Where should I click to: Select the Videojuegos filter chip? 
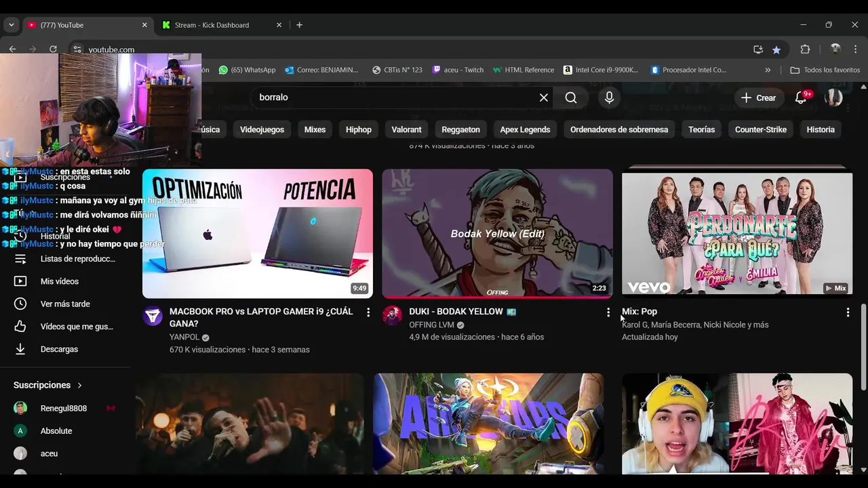(x=262, y=129)
